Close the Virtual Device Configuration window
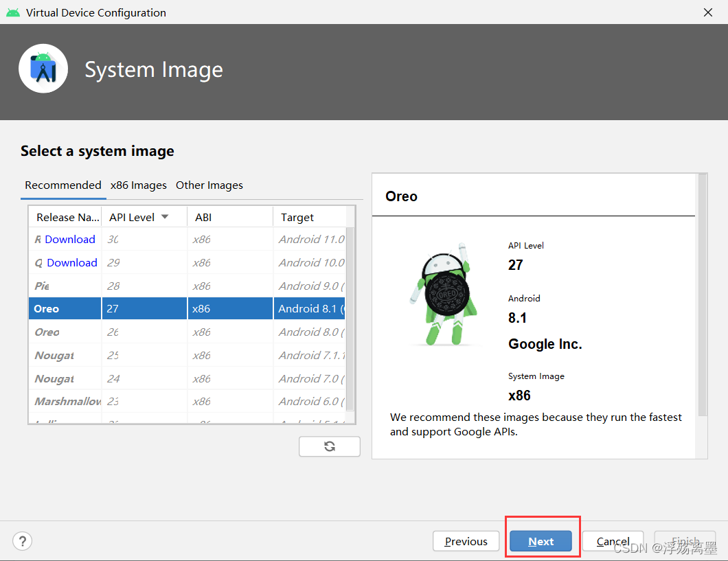 click(707, 12)
